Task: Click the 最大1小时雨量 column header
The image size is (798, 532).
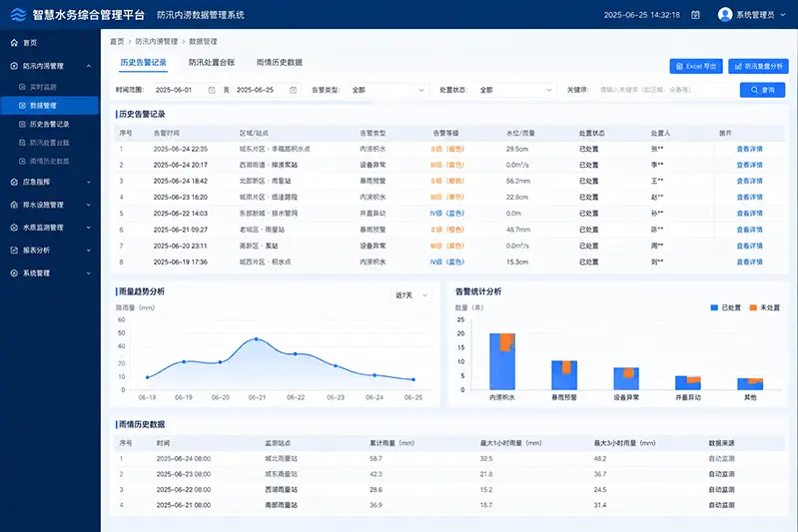Action: [510, 443]
